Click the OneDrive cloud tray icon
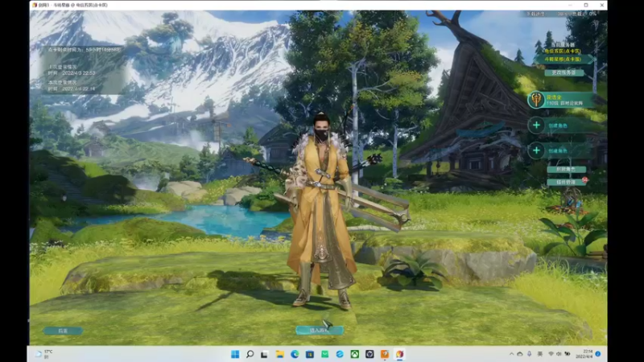644x362 pixels. (520, 354)
